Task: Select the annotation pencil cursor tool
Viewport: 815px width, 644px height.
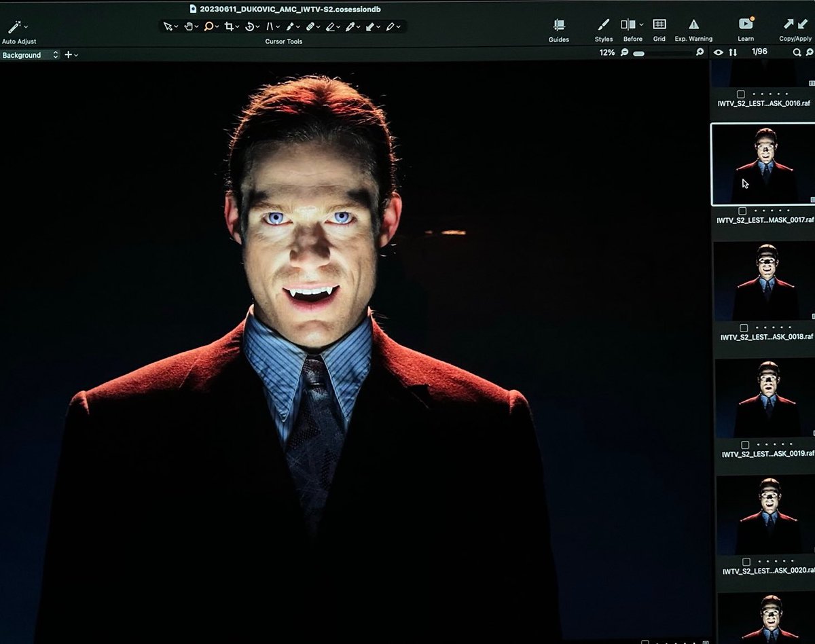Action: (391, 26)
